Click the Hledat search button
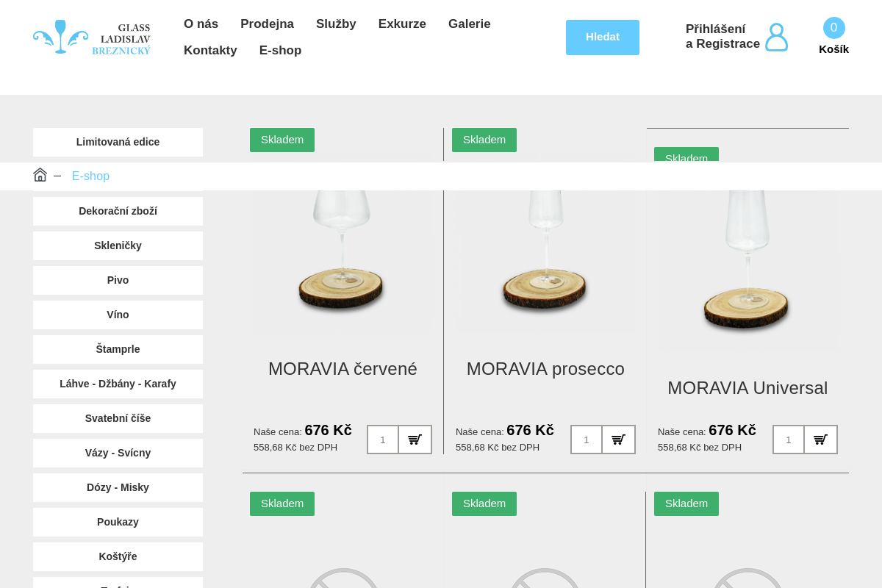882x588 pixels. 603,37
